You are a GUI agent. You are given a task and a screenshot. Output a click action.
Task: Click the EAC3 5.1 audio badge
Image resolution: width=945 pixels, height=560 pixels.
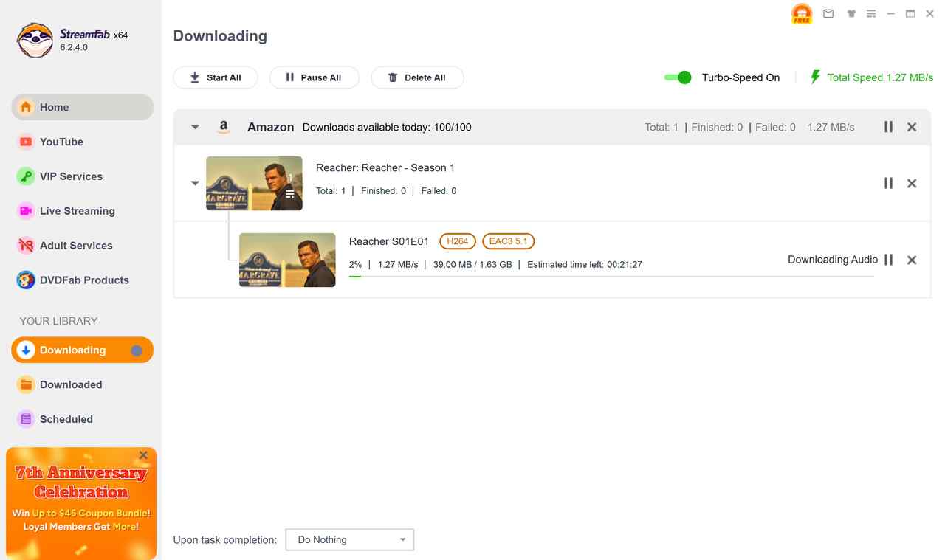click(508, 241)
